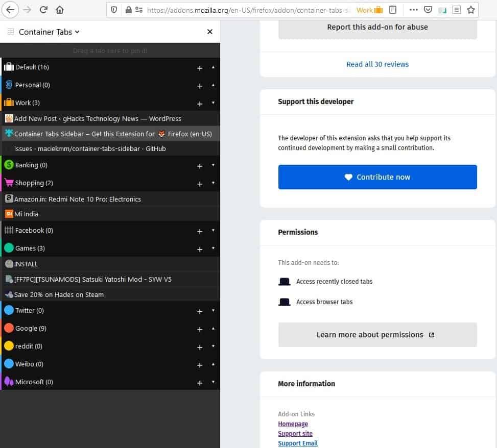Click the Support Email link
The image size is (497, 448).
pyautogui.click(x=298, y=443)
